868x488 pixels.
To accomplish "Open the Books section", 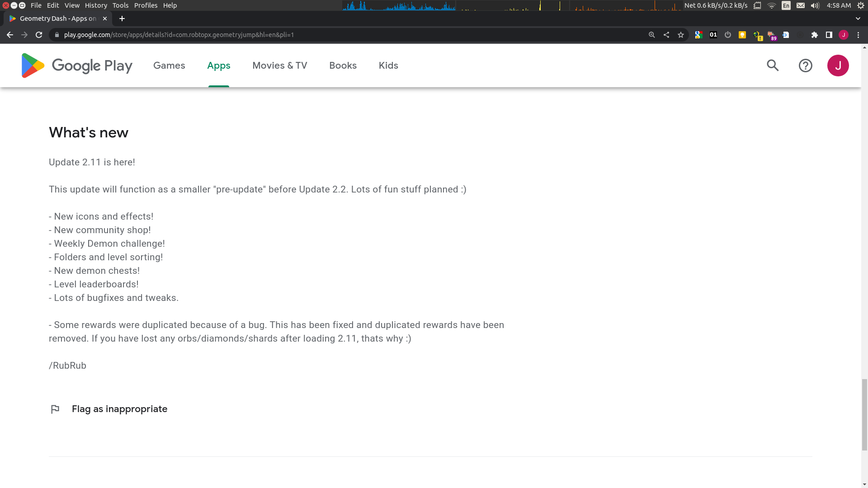I will pyautogui.click(x=343, y=66).
